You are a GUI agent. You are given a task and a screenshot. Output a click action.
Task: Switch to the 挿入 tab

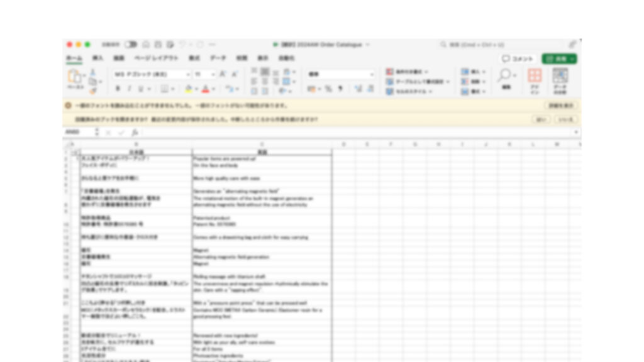[x=97, y=58]
